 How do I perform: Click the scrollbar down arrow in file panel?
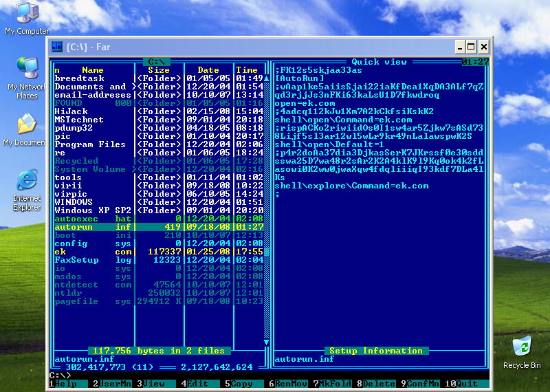tap(267, 342)
